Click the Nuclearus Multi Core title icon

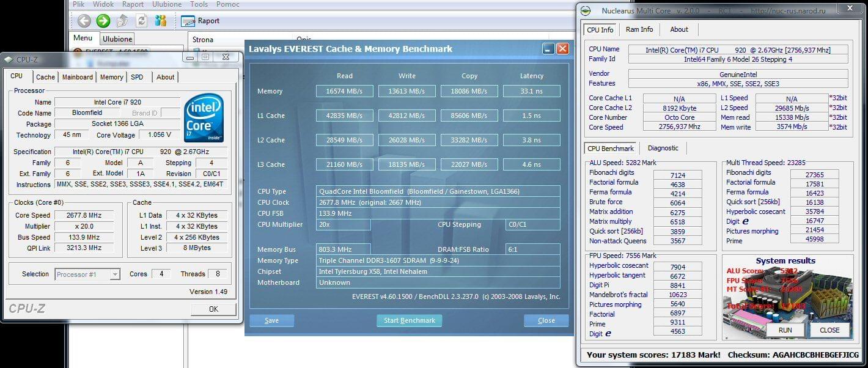(x=586, y=11)
